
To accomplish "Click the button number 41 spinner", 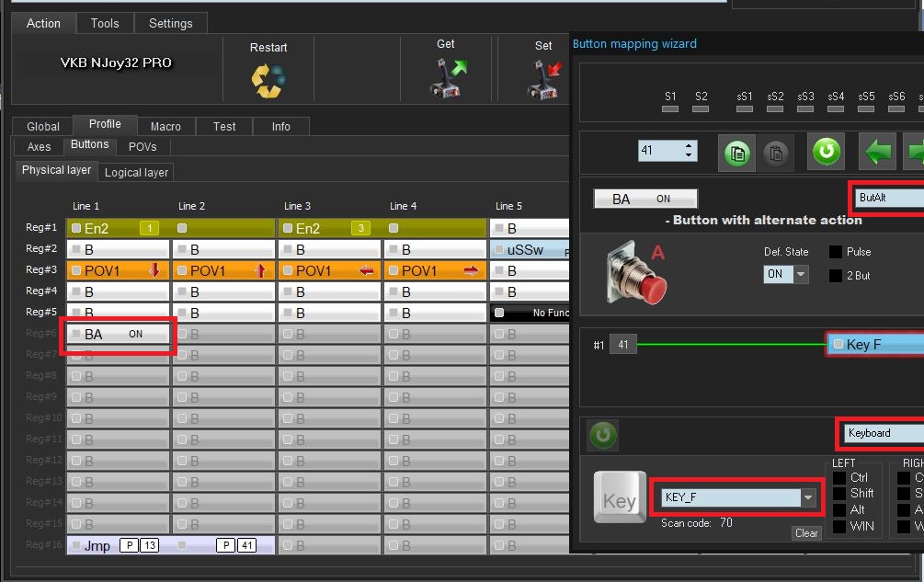I will click(x=667, y=151).
